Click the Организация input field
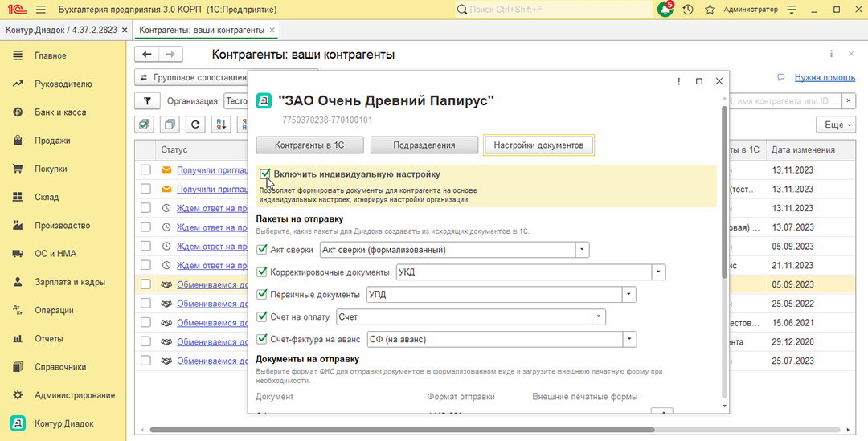Image resolution: width=868 pixels, height=441 pixels. point(236,101)
